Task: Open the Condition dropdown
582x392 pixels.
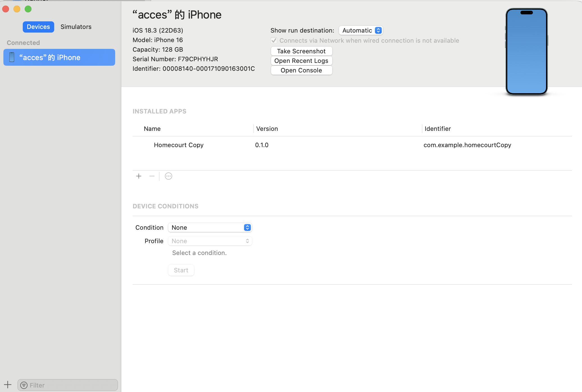Action: (210, 227)
